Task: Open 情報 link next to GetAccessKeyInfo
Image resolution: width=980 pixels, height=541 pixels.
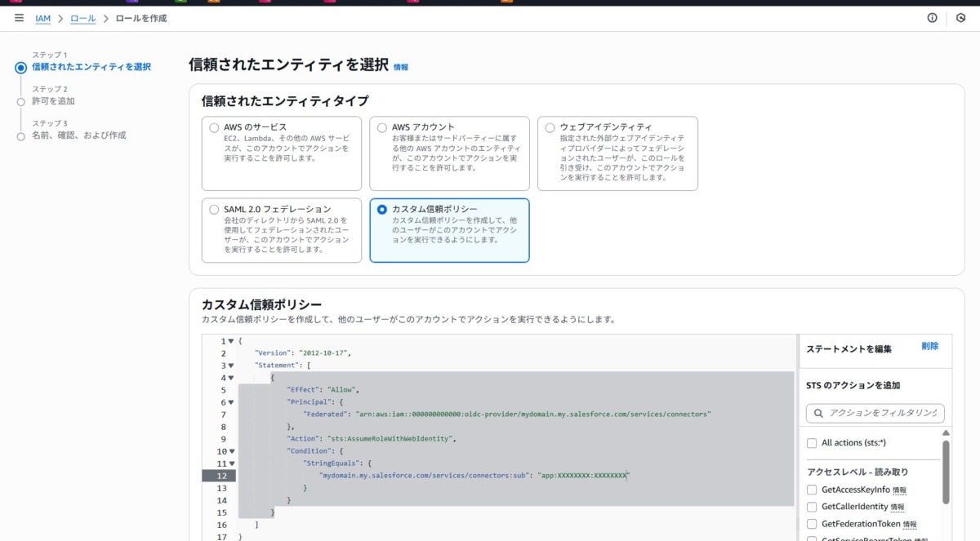Action: pyautogui.click(x=899, y=490)
